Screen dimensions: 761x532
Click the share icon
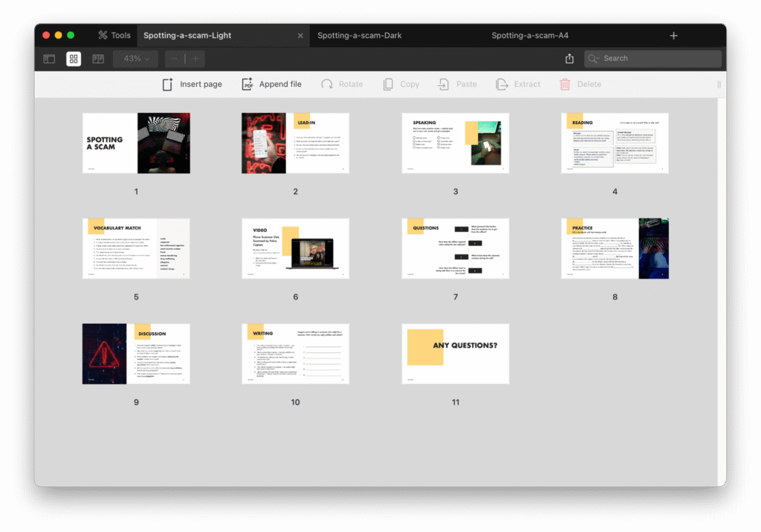[x=569, y=59]
